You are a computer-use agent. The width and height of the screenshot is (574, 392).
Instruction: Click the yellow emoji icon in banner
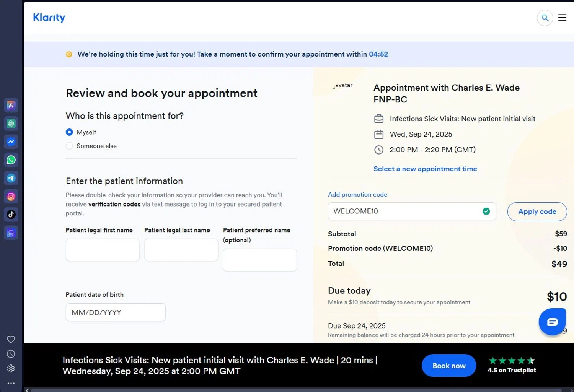point(69,54)
